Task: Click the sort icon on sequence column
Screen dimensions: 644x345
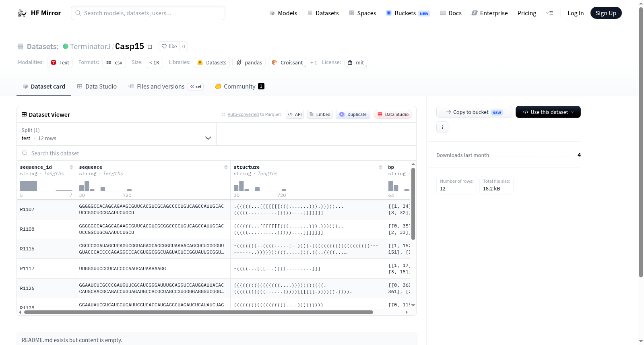Action: coord(226,167)
